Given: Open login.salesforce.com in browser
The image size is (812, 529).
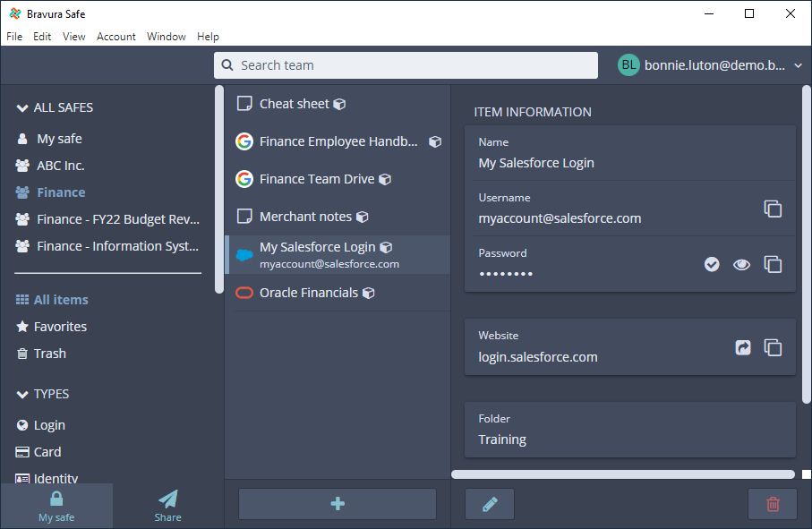Looking at the screenshot, I should 742,347.
